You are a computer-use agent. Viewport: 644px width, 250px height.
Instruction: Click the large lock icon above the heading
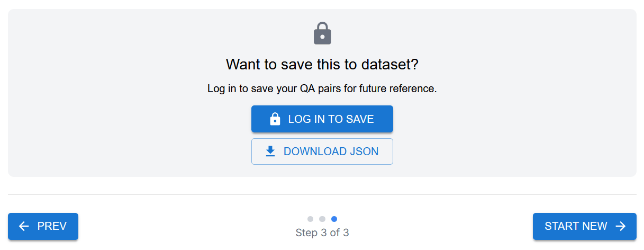[x=322, y=33]
